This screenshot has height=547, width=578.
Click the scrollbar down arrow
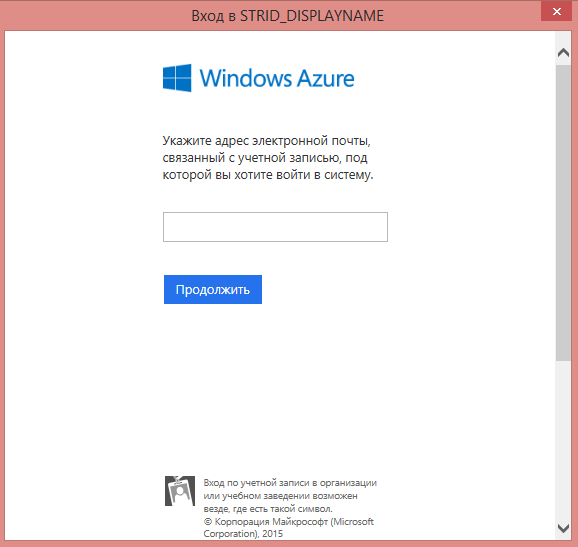pos(563,528)
